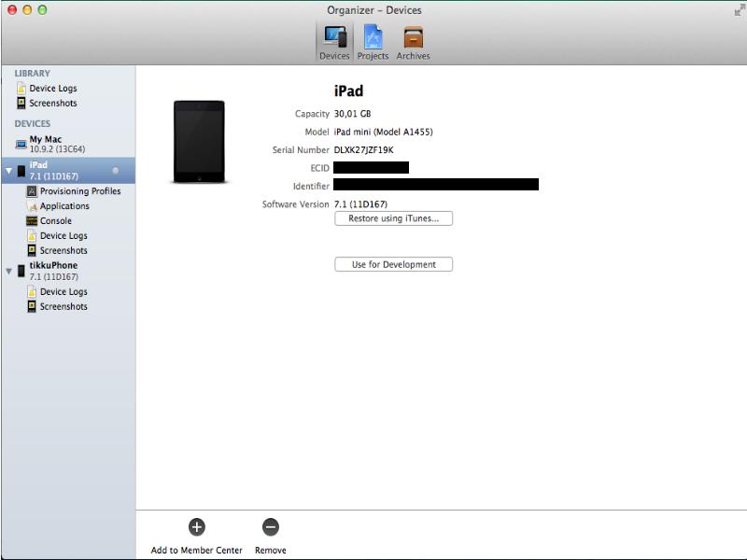747x560 pixels.
Task: Switch to the Archives tab
Action: (413, 42)
